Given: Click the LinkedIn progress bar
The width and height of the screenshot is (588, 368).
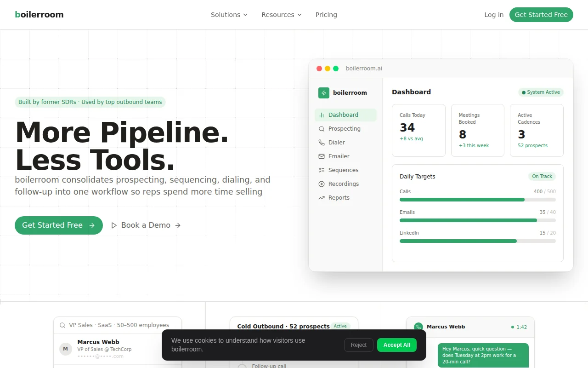Looking at the screenshot, I should point(478,241).
